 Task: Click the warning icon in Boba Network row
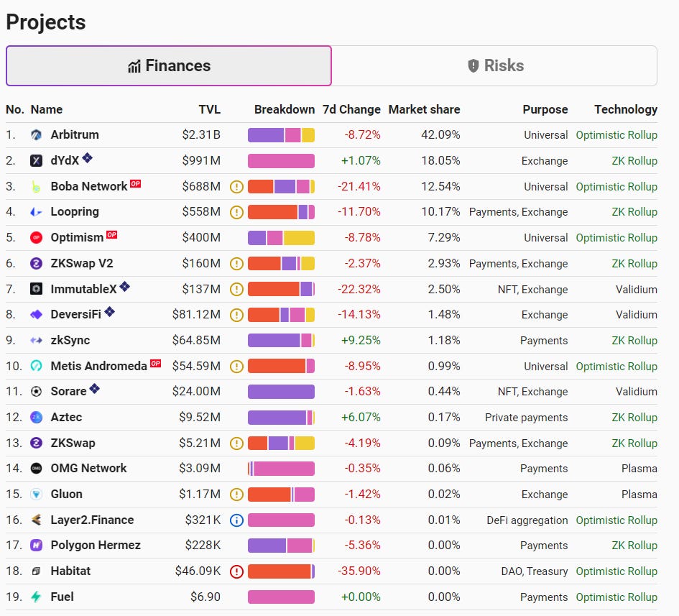[x=236, y=187]
